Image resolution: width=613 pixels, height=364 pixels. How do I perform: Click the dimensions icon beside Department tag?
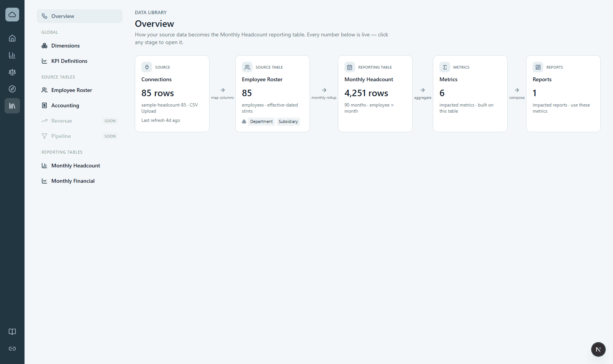(244, 121)
